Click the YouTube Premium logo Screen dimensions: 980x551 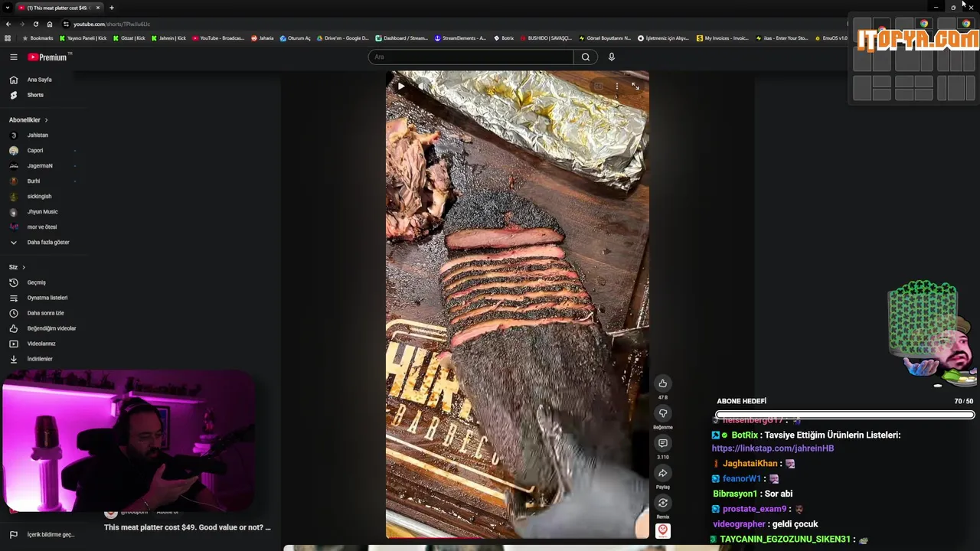[48, 57]
